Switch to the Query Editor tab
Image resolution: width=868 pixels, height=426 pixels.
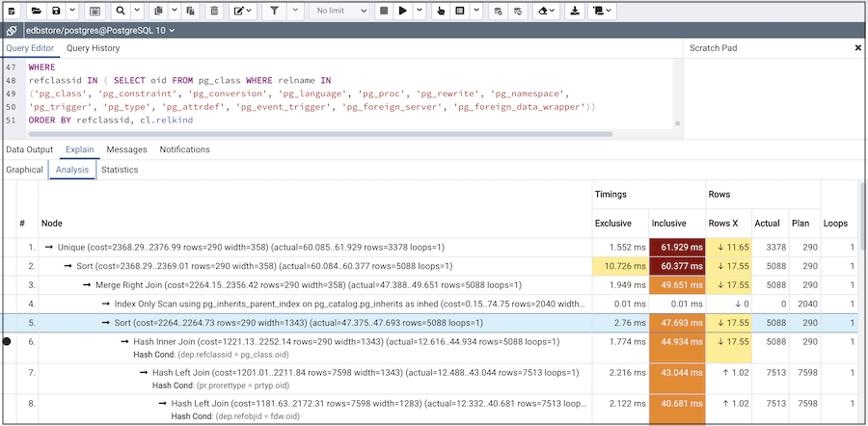point(30,48)
